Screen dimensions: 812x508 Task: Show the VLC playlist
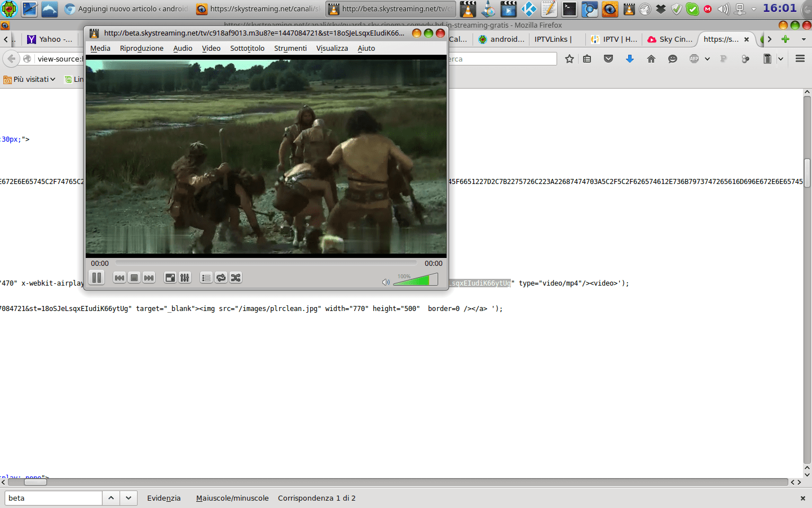tap(206, 278)
